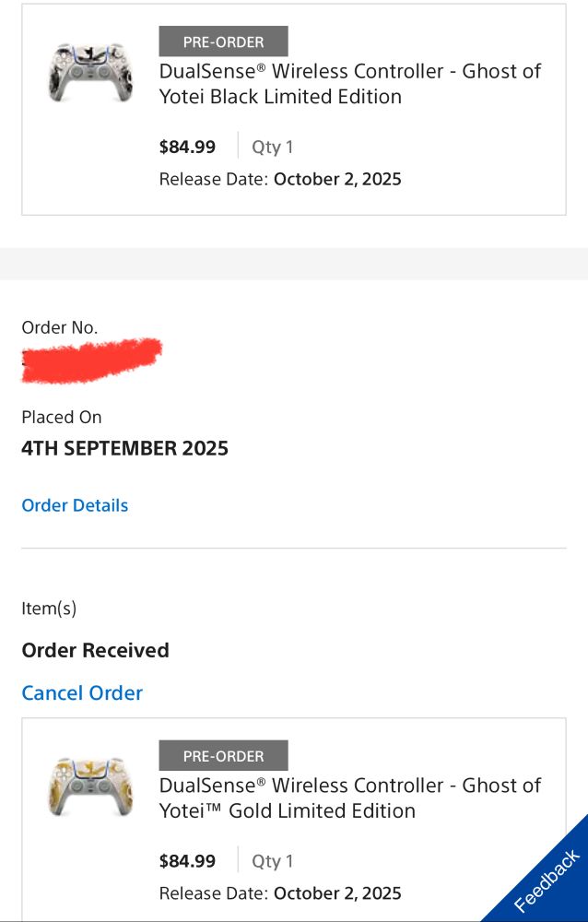Open the blue Feedback corner tab

540,876
